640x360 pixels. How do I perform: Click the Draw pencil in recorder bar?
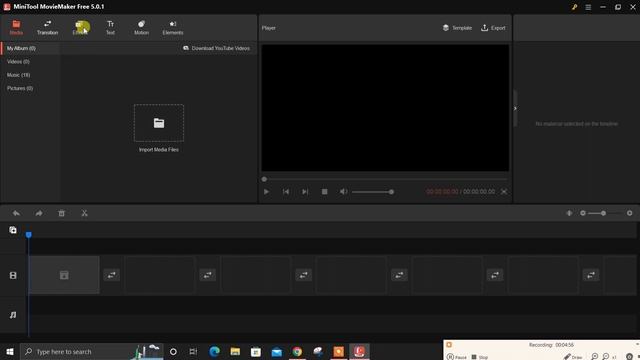click(x=573, y=357)
